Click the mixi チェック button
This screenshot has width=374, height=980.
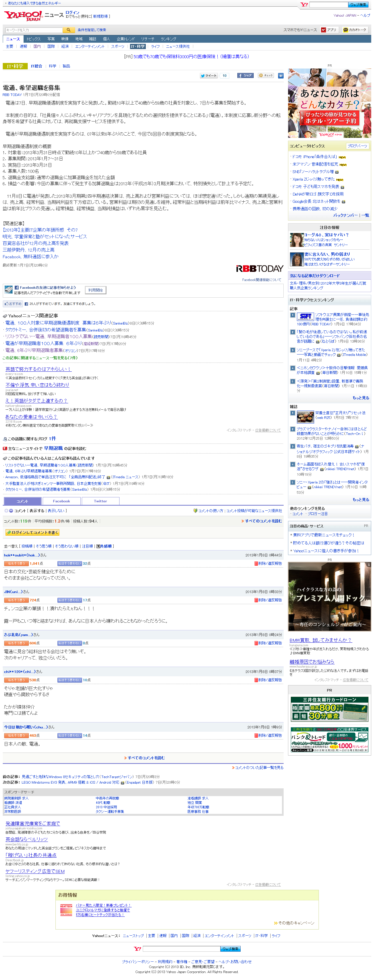pyautogui.click(x=266, y=75)
